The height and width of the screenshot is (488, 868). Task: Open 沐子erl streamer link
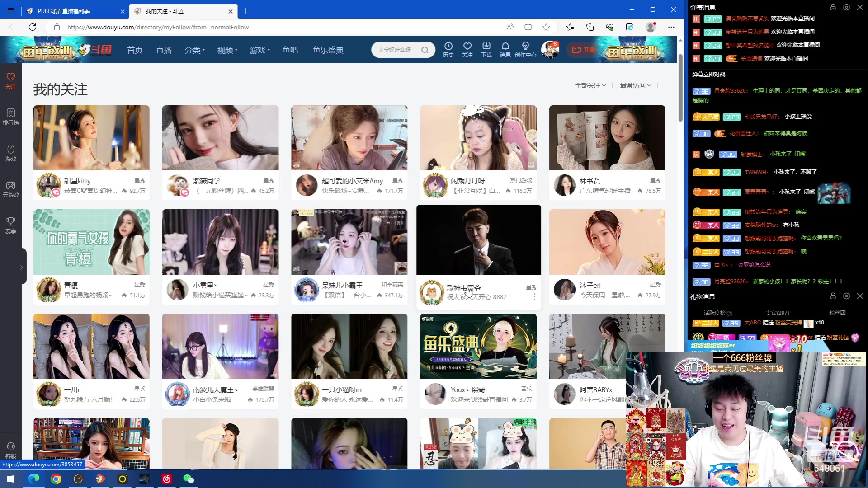pyautogui.click(x=590, y=285)
